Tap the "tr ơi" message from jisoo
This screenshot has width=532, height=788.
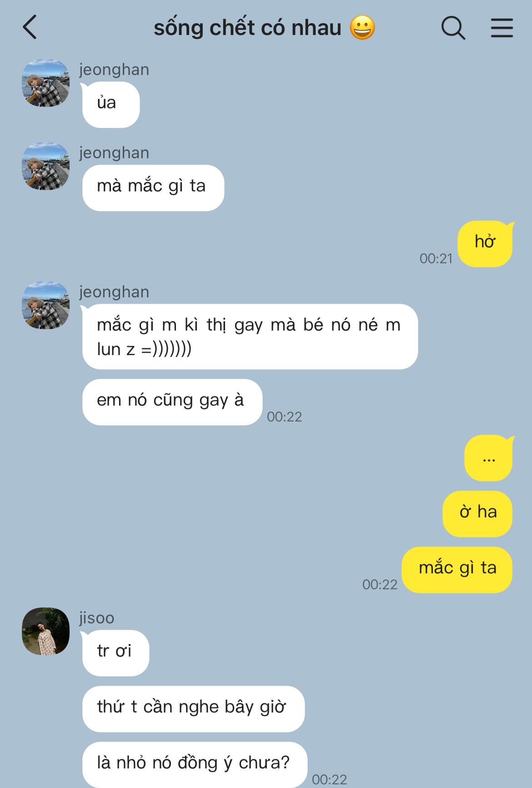[115, 653]
